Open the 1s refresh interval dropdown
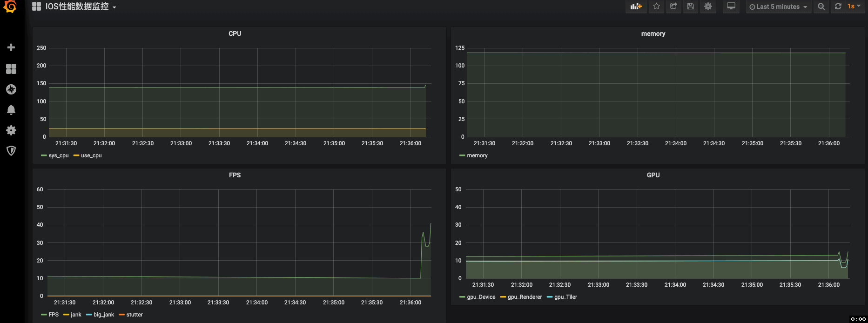Viewport: 868px width, 323px height. tap(854, 7)
